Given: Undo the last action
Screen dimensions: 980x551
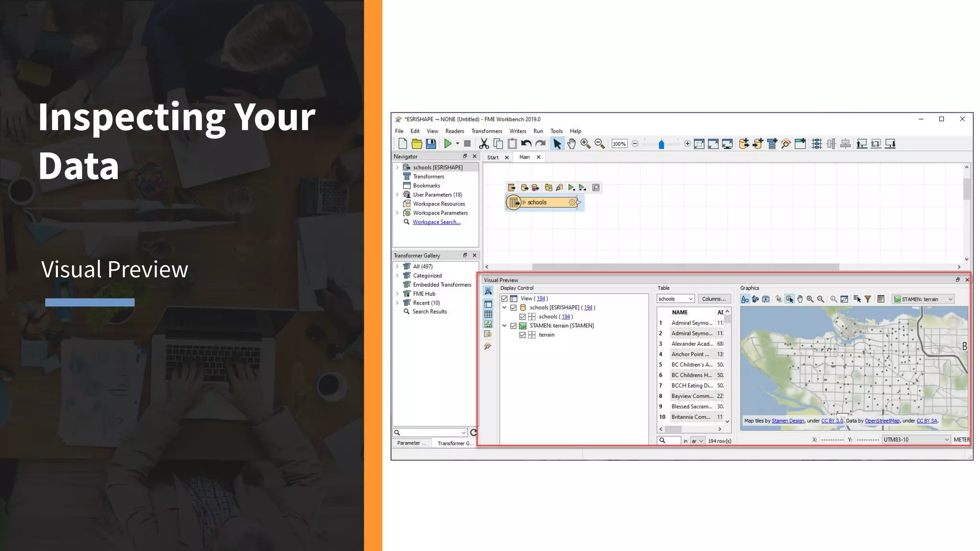Looking at the screenshot, I should [x=526, y=144].
